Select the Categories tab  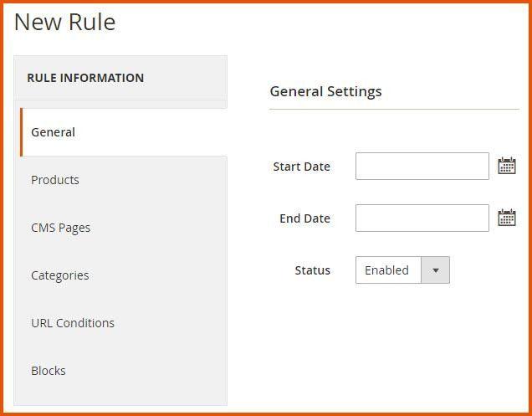tap(59, 275)
